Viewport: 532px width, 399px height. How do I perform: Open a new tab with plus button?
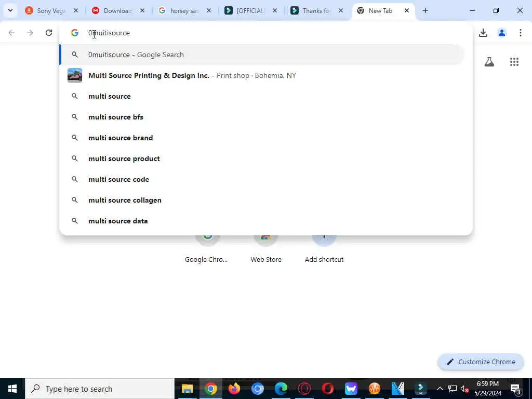(x=425, y=11)
